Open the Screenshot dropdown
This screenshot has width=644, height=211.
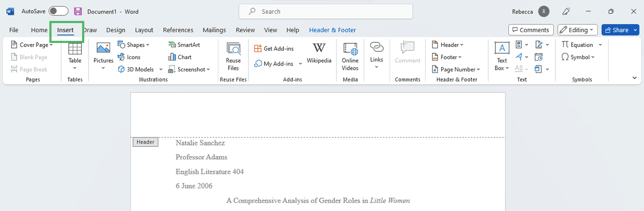click(x=189, y=69)
